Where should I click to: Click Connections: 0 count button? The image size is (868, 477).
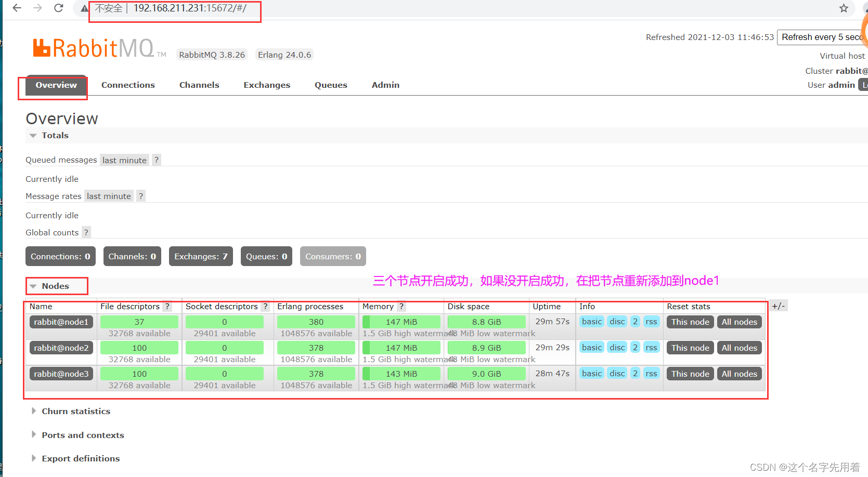[60, 256]
